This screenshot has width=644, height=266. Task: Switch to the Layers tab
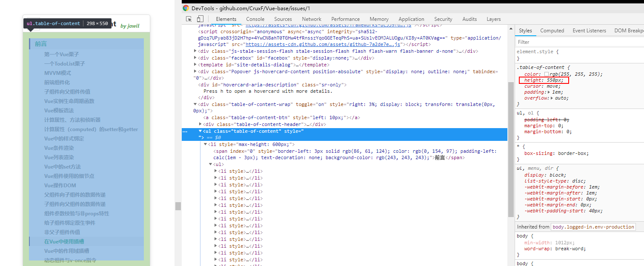point(494,19)
